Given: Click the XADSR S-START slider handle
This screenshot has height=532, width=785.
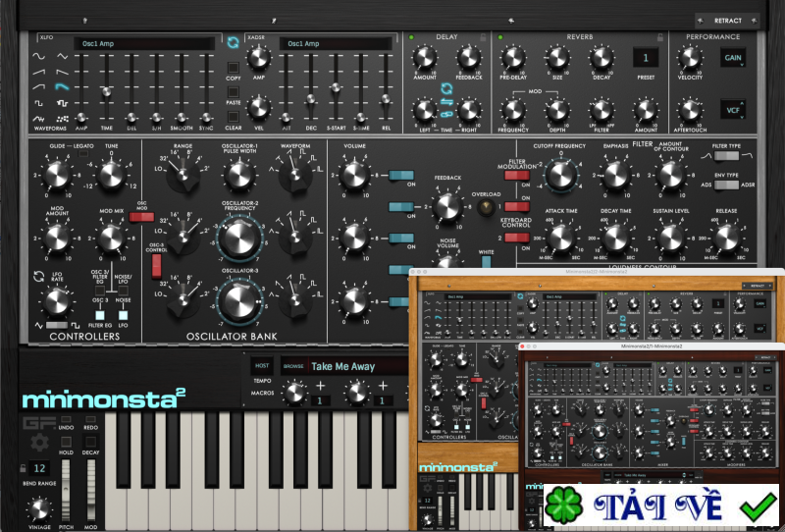Looking at the screenshot, I should [336, 87].
